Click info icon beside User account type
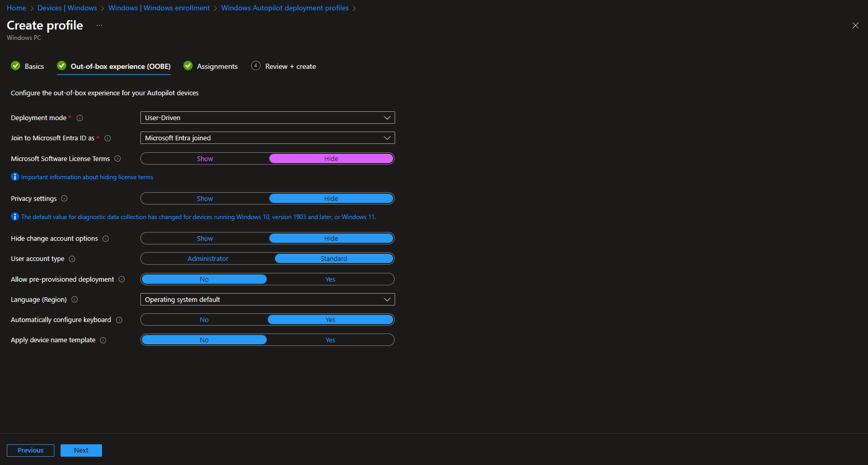The image size is (868, 465). pos(72,259)
